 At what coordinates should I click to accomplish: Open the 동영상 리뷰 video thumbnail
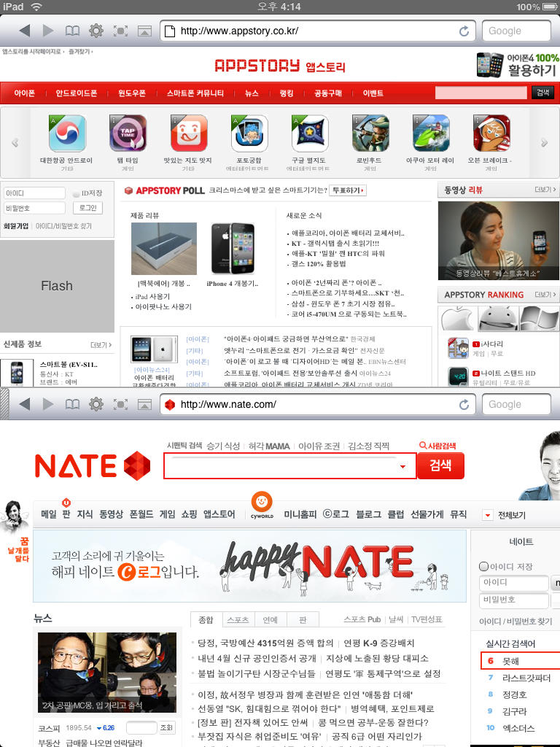498,241
